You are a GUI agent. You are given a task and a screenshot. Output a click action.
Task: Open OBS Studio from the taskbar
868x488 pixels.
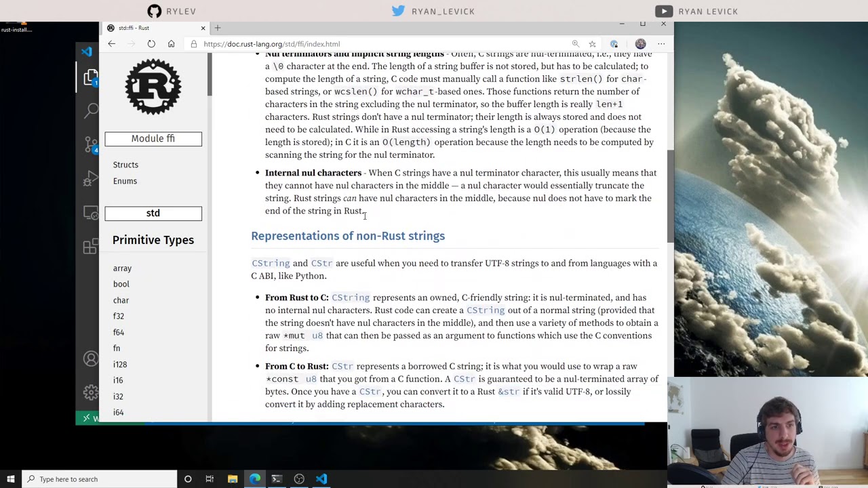pyautogui.click(x=299, y=479)
